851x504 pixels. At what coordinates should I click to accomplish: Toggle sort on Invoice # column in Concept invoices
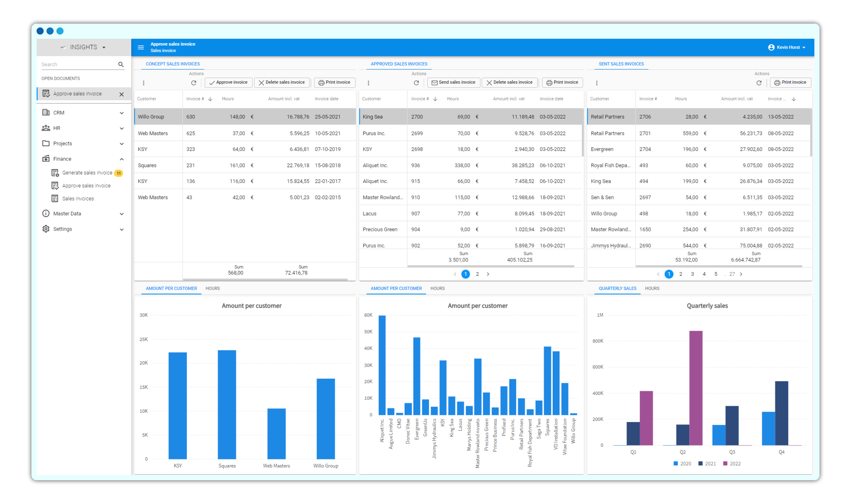[210, 99]
